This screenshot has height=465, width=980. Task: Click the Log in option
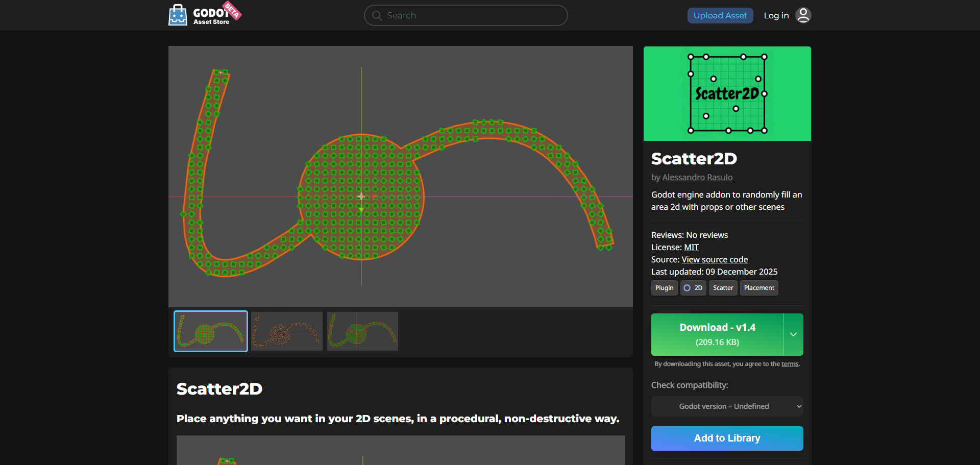[776, 15]
